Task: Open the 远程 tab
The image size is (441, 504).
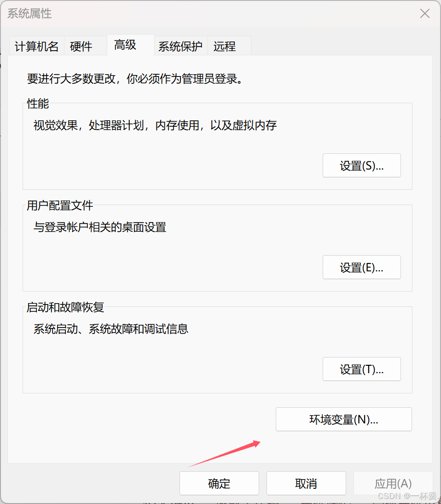Action: tap(229, 46)
